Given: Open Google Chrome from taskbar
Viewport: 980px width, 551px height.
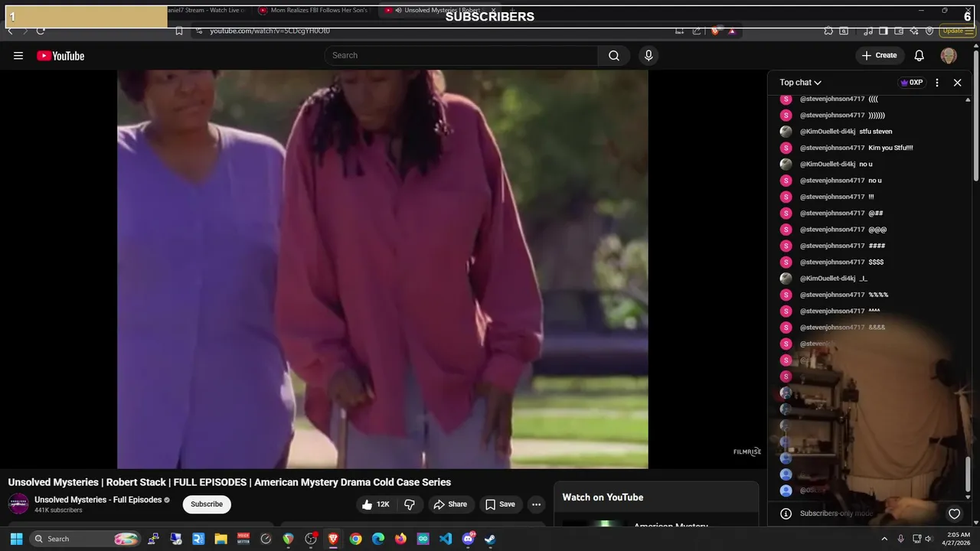Looking at the screenshot, I should pyautogui.click(x=355, y=539).
